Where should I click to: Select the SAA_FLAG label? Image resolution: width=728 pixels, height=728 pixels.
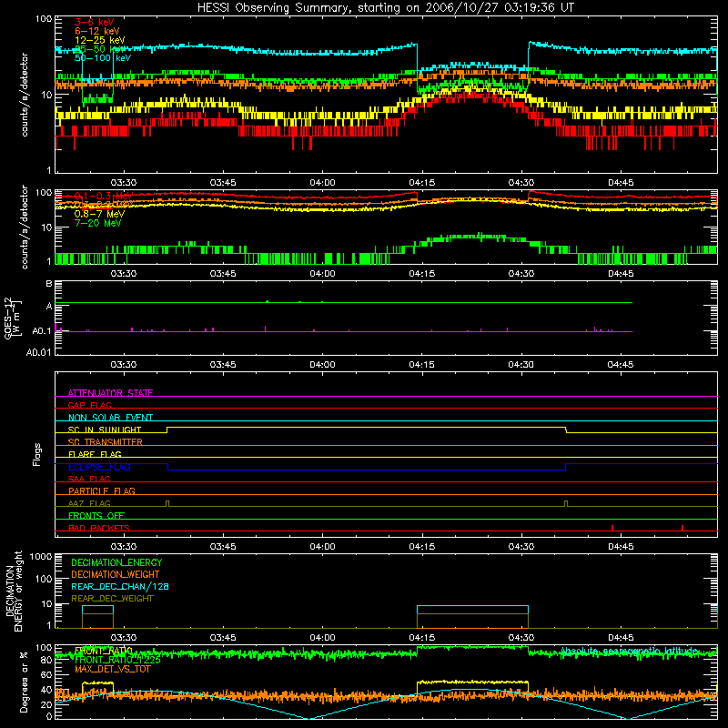point(89,479)
